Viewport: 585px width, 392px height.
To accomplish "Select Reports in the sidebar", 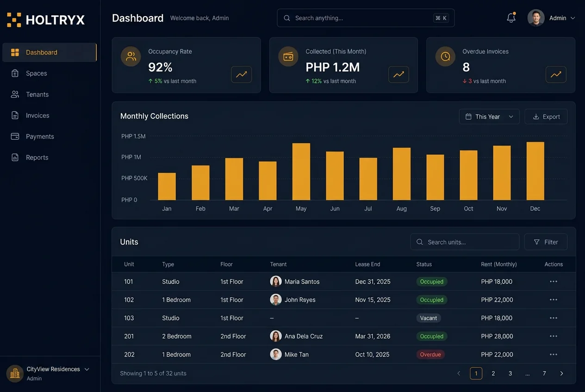I will pos(50,158).
